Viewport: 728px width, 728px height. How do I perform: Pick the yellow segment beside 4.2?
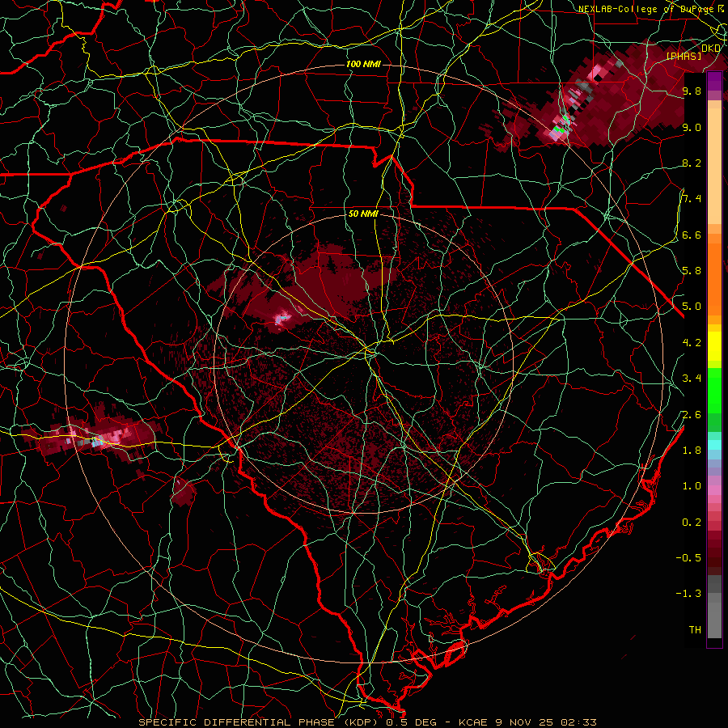coord(714,346)
